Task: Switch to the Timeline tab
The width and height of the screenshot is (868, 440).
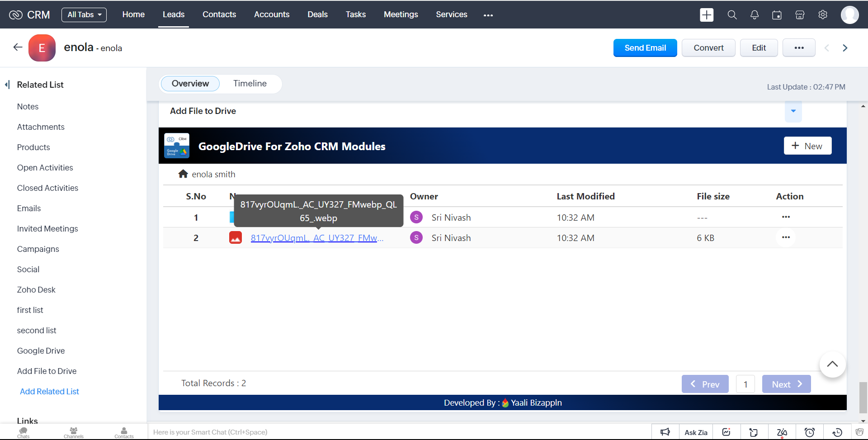Action: pos(250,84)
